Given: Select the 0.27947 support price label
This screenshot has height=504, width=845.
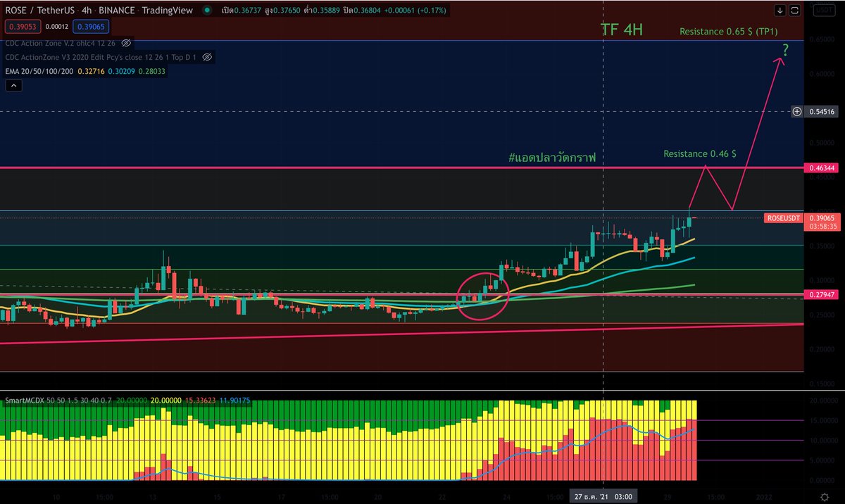Looking at the screenshot, I should (822, 294).
